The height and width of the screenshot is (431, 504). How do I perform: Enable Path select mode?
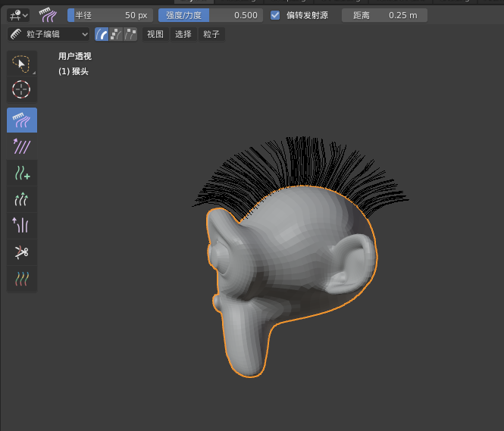point(102,34)
